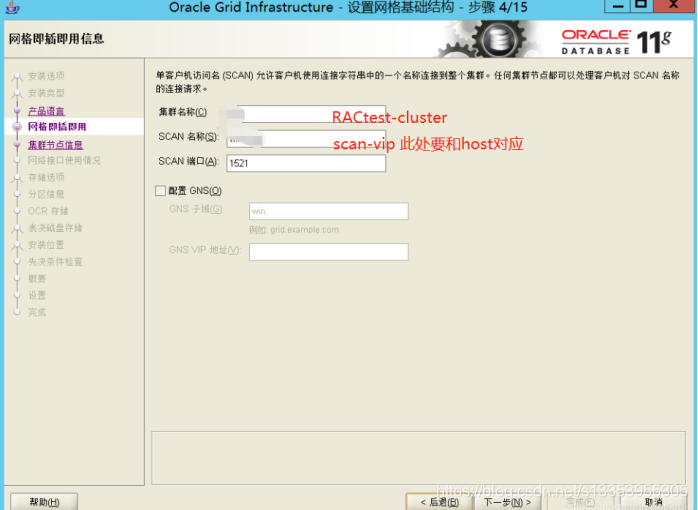The height and width of the screenshot is (510, 698).
Task: Maximize the Oracle Grid Infrastructure window
Action: coord(641,5)
